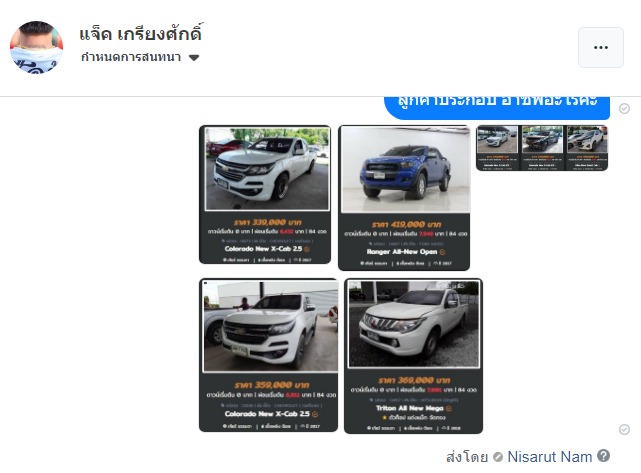Click the Ranger All-New Open title text

(x=402, y=252)
